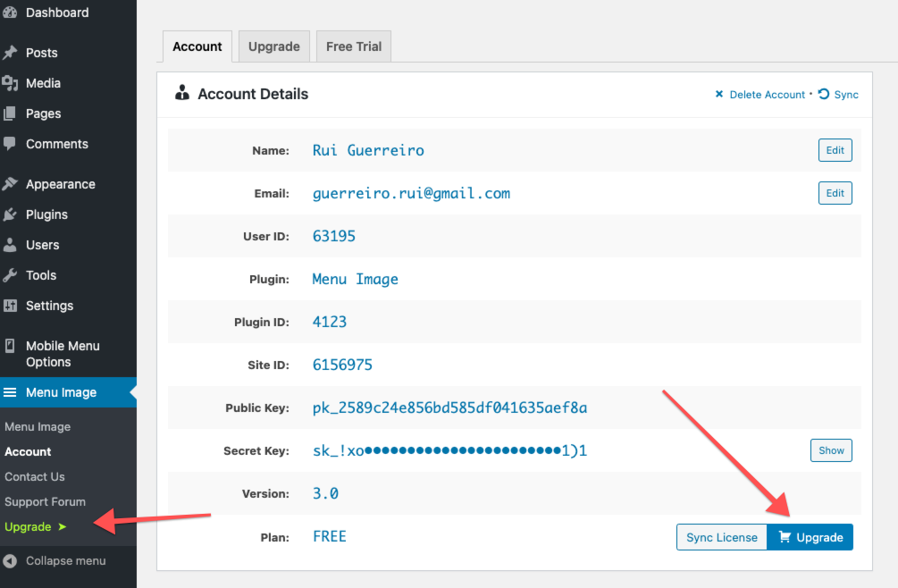
Task: Open the Free Trial tab
Action: tap(353, 46)
